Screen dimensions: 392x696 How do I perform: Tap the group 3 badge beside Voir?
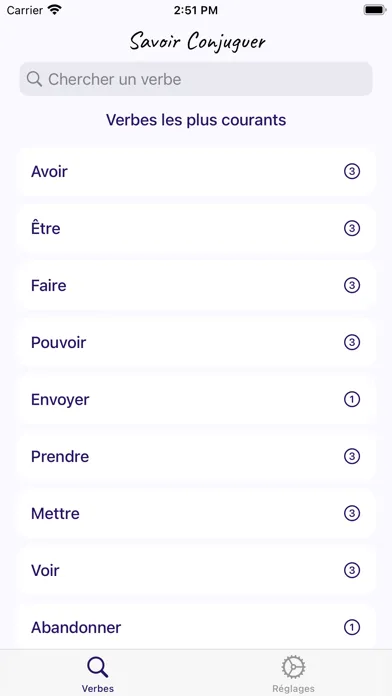tap(352, 570)
